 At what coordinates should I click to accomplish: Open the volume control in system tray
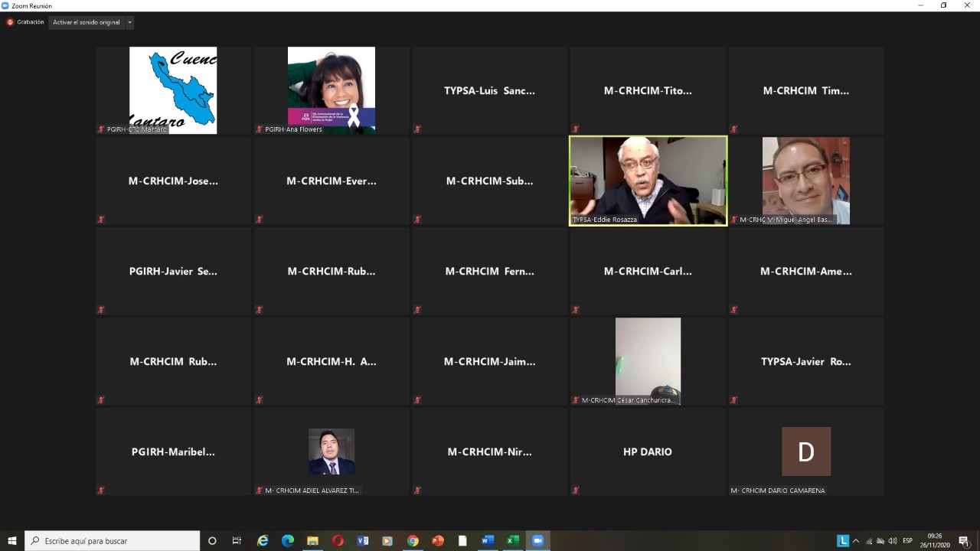pyautogui.click(x=892, y=541)
